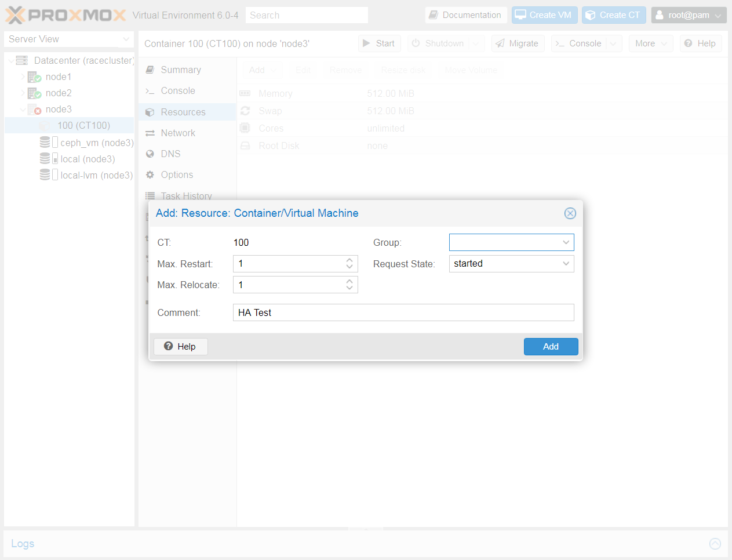Click the resources Add dropdown
732x560 pixels.
(263, 70)
